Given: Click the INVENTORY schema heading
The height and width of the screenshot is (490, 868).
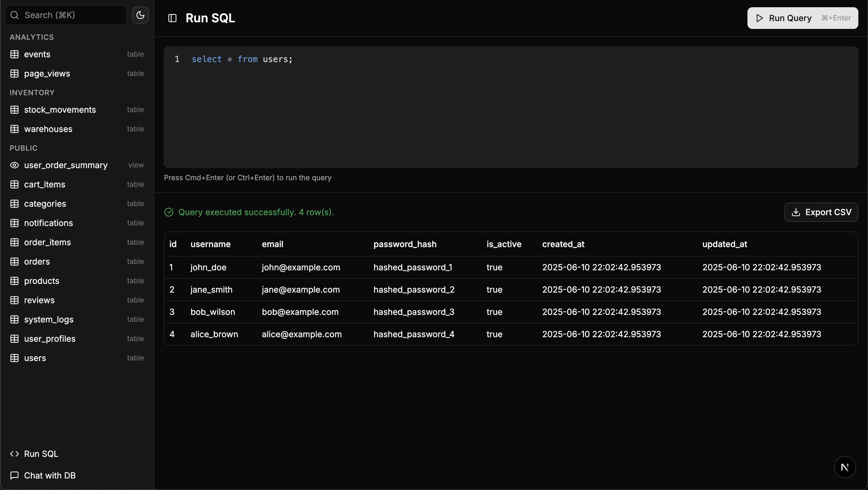Looking at the screenshot, I should coord(32,93).
